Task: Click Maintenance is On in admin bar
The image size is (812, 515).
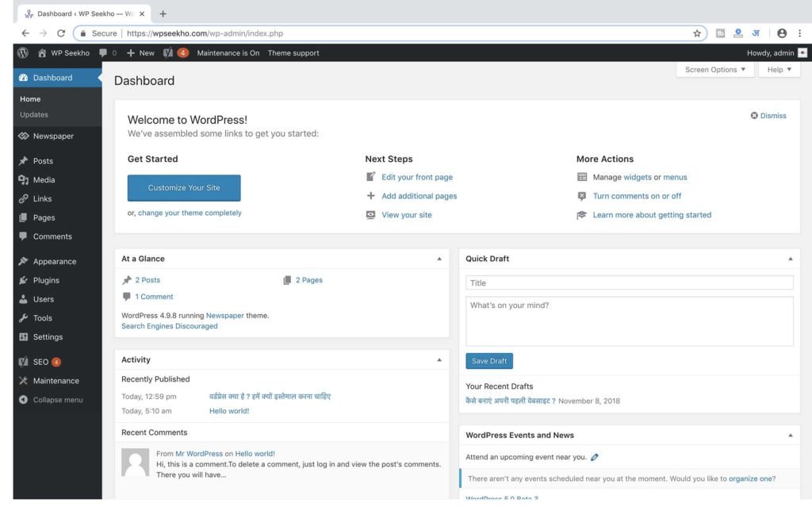Action: pos(228,53)
